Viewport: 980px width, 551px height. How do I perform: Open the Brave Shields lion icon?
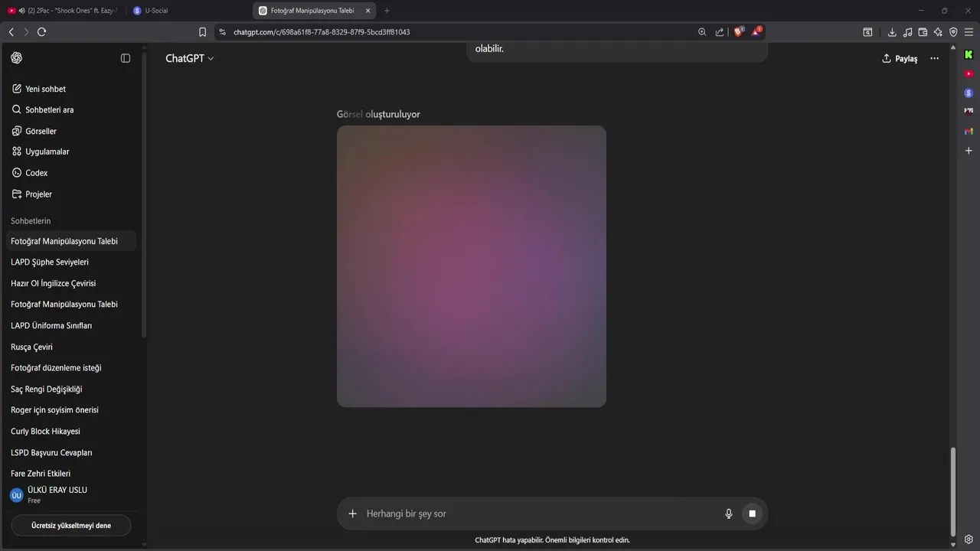tap(738, 32)
